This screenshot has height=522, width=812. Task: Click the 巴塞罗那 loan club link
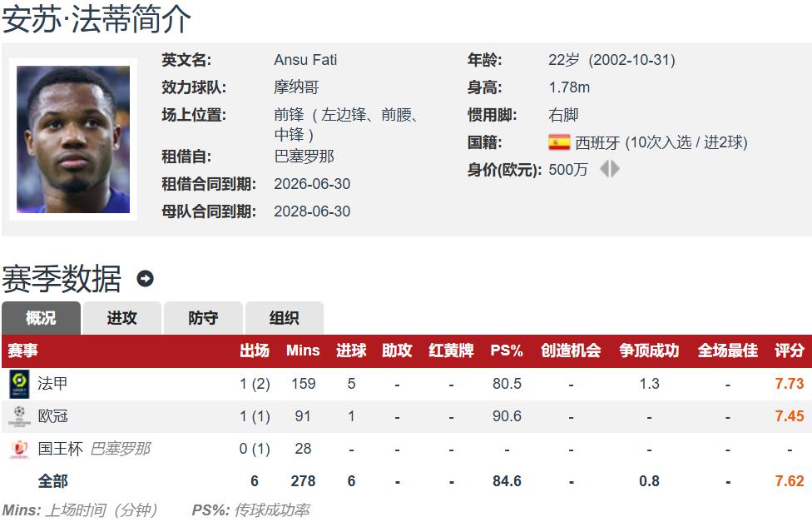[x=304, y=157]
